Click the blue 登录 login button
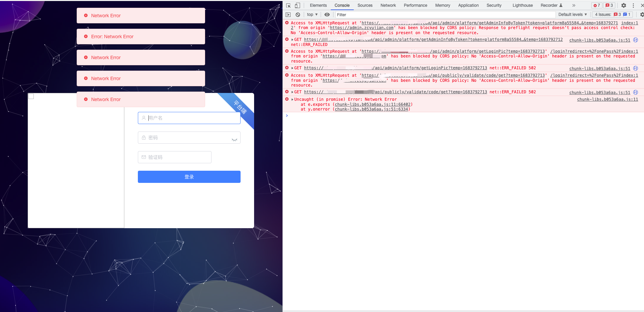This screenshot has height=312, width=644. point(189,177)
